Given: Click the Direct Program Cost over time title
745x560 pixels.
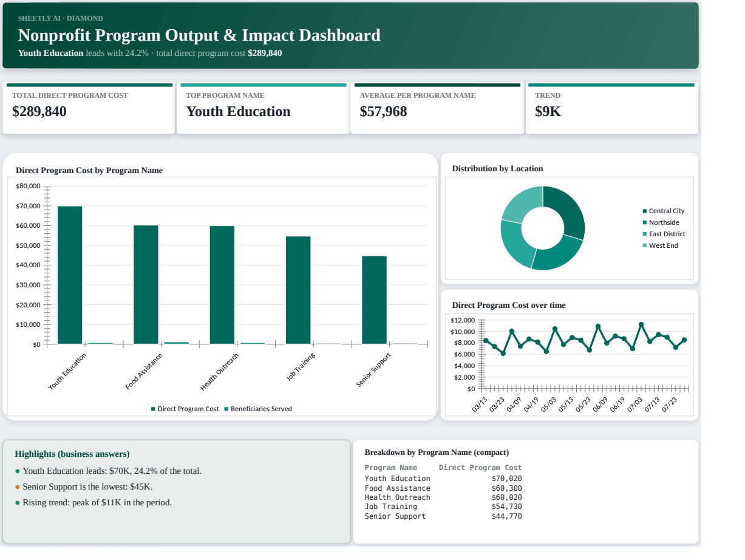Looking at the screenshot, I should pos(509,306).
